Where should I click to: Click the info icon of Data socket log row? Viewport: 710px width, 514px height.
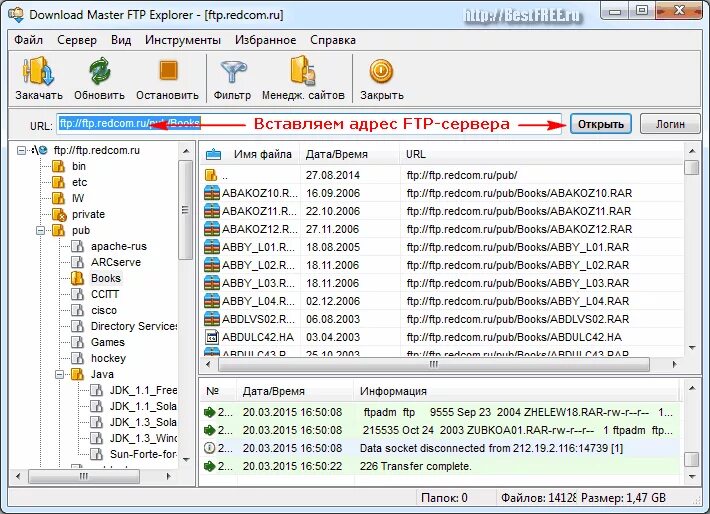209,448
